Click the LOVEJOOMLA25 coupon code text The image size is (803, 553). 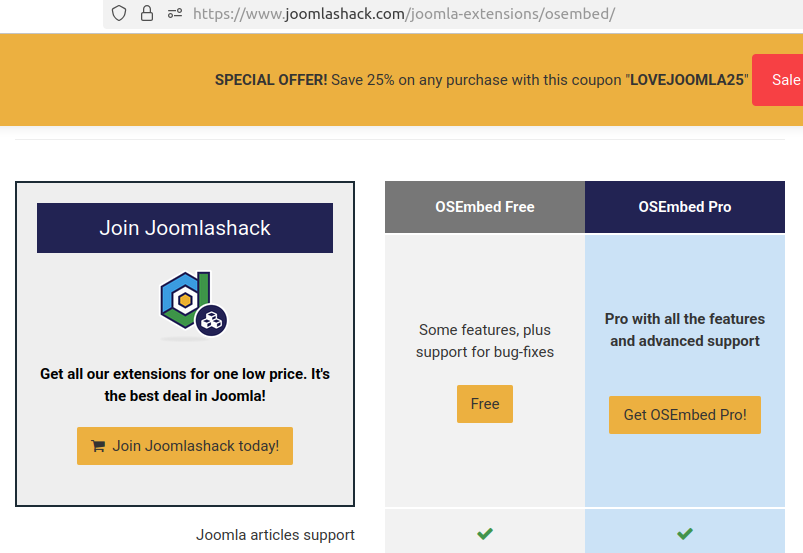pyautogui.click(x=687, y=80)
